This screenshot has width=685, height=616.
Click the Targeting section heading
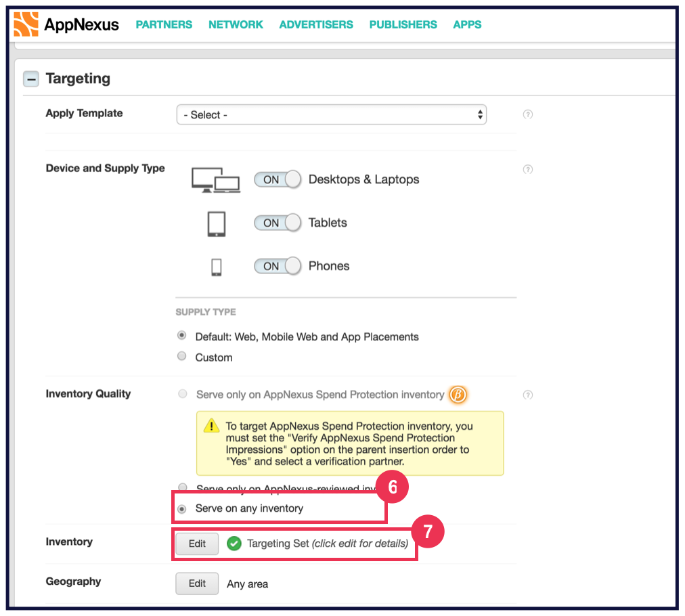tap(79, 79)
